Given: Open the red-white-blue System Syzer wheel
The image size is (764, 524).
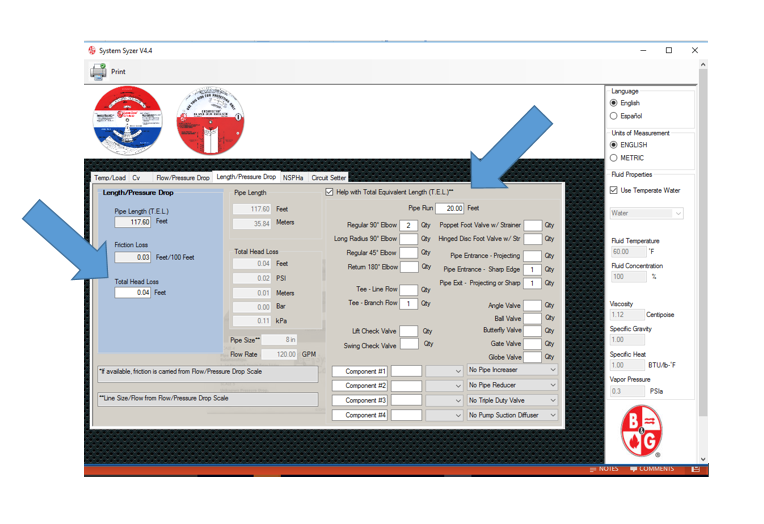Looking at the screenshot, I should [128, 120].
